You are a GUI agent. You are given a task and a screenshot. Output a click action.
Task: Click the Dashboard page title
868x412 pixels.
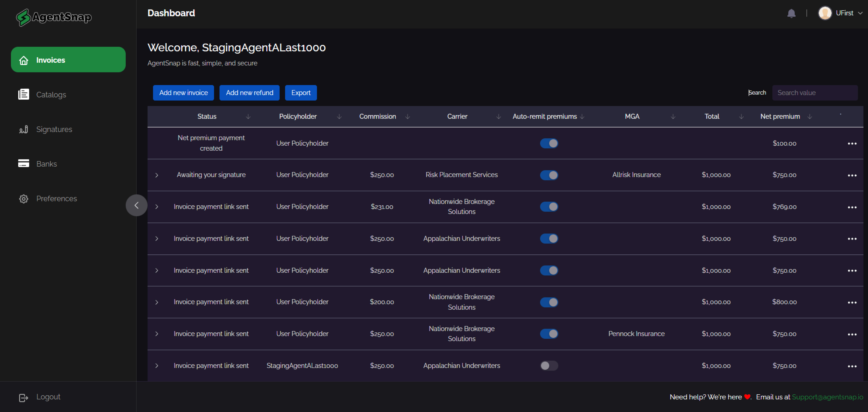coord(171,13)
